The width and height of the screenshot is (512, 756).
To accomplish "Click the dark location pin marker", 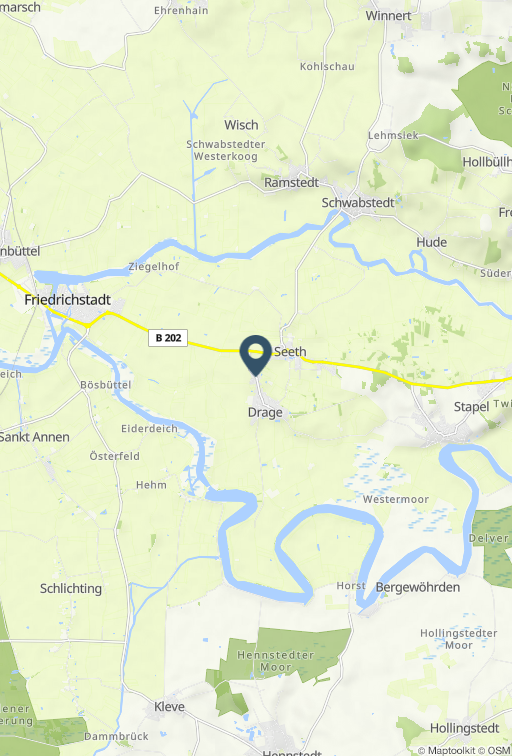I will pos(256,355).
